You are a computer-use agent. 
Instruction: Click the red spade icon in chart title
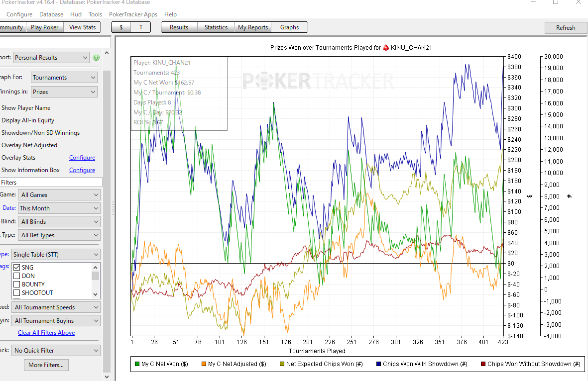385,48
